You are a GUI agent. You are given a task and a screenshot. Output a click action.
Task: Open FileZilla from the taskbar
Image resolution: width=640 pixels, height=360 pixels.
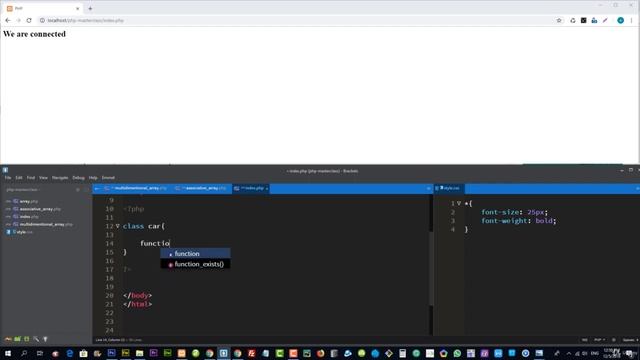(x=251, y=353)
